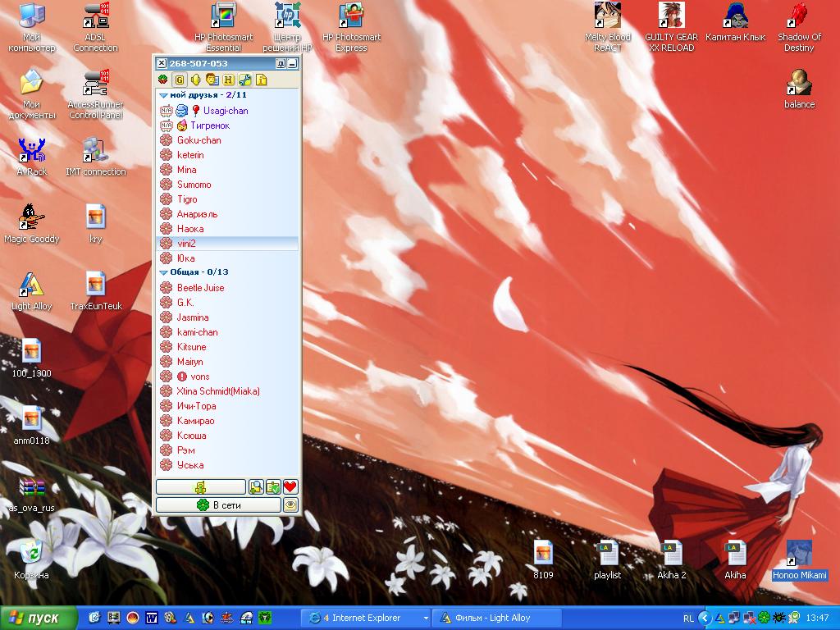840x630 pixels.
Task: Select contact kami-chan
Action: click(228, 332)
